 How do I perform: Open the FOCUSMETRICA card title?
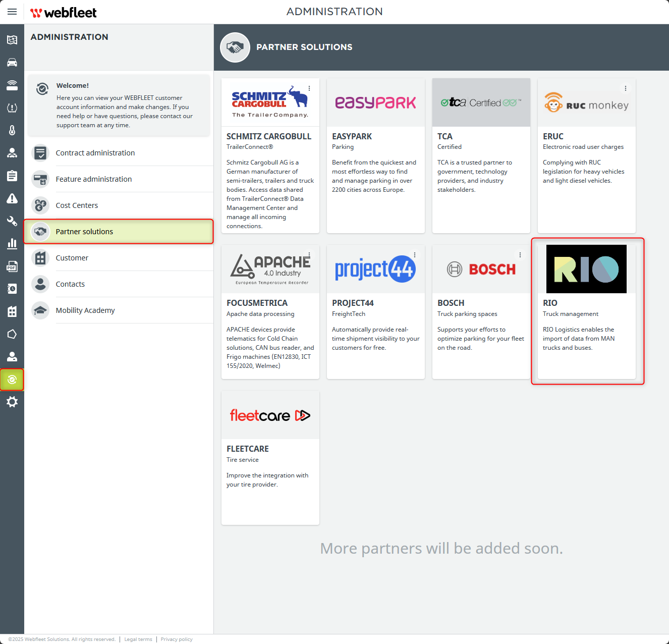click(x=257, y=303)
